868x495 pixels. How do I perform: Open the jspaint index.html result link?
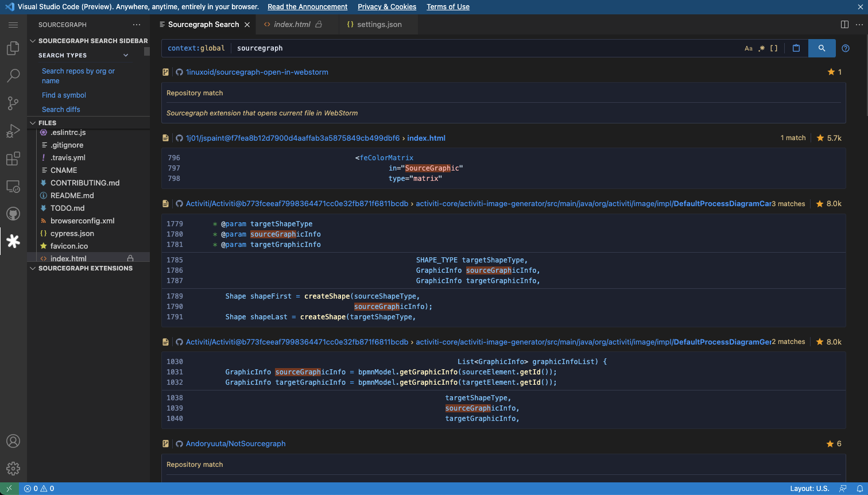pos(426,138)
